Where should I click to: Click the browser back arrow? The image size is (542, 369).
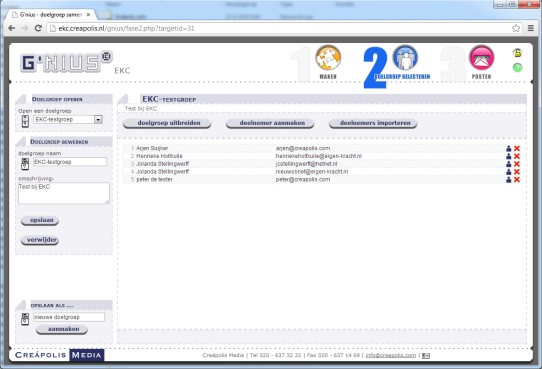point(11,28)
